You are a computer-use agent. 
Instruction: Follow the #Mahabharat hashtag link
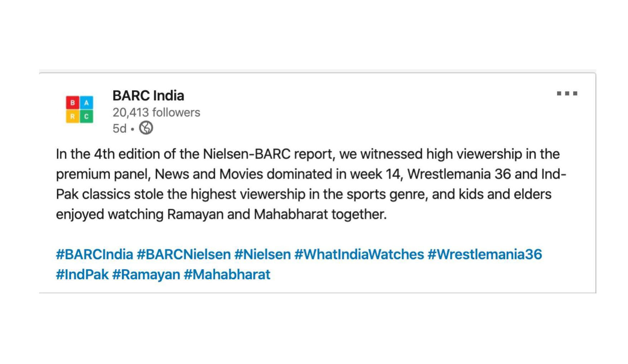point(227,274)
